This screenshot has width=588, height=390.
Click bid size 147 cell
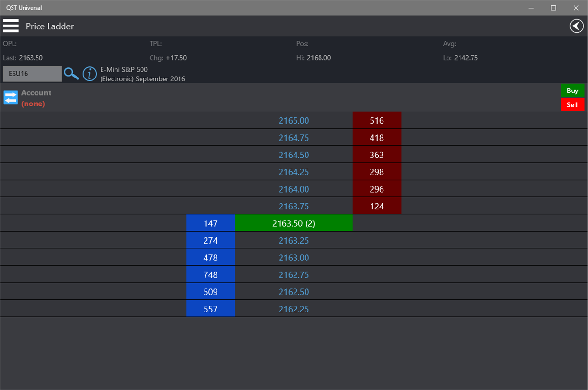tap(211, 223)
